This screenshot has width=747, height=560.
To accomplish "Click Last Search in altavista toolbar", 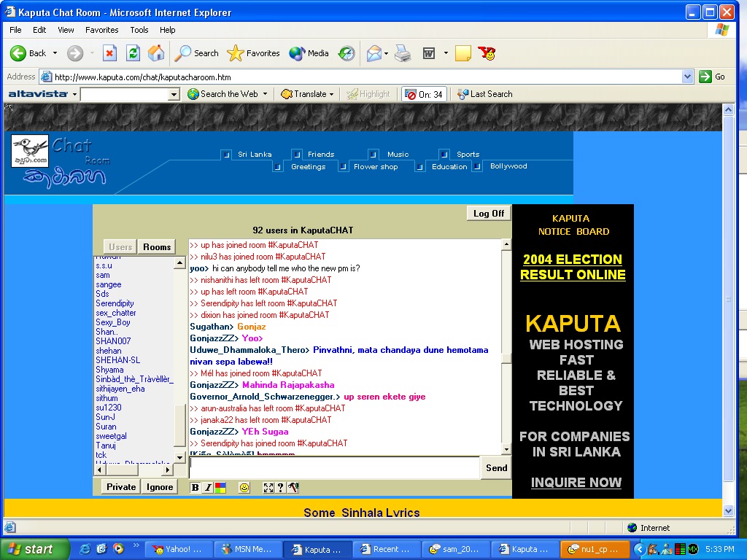I will point(485,94).
